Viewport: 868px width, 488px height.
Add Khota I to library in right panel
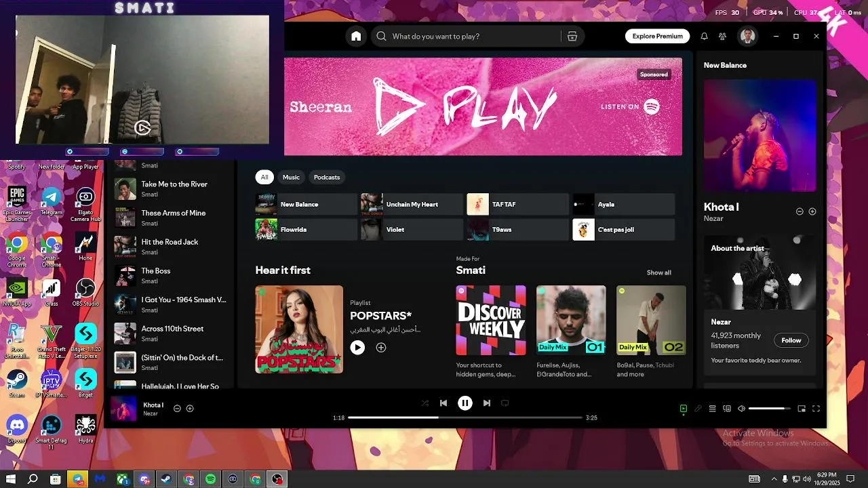pos(812,211)
